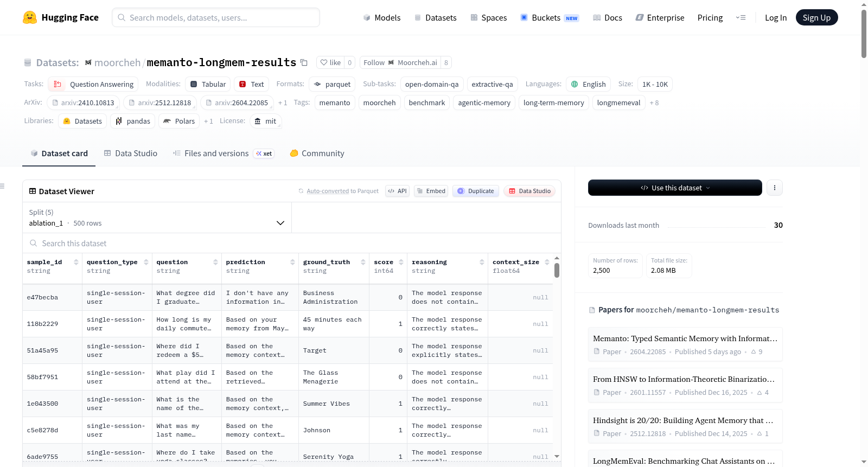This screenshot has width=868, height=467.
Task: Open the Memanto Typed Semantic Memory paper
Action: pos(685,344)
